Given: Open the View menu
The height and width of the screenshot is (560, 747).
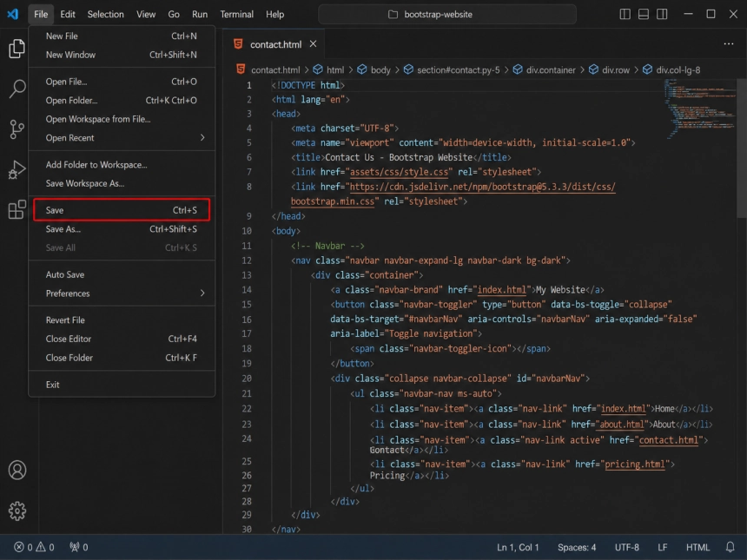Looking at the screenshot, I should pos(146,14).
